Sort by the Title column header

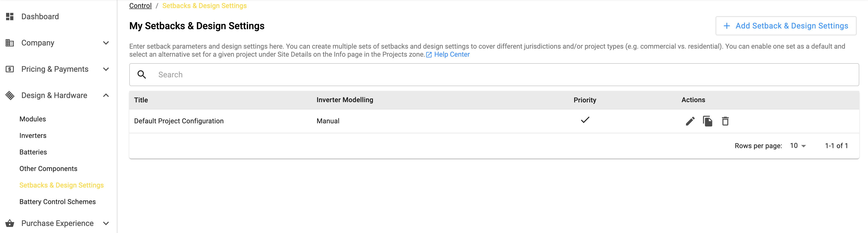(x=141, y=100)
